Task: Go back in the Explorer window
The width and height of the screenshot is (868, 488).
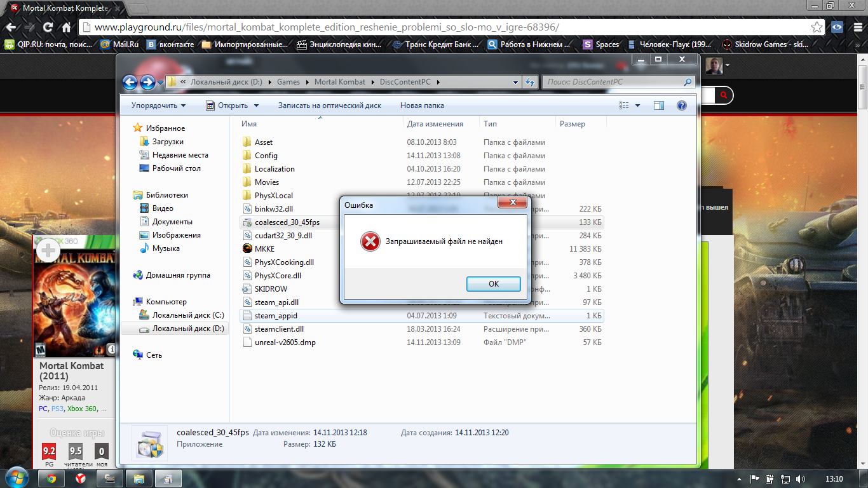Action: tap(130, 82)
